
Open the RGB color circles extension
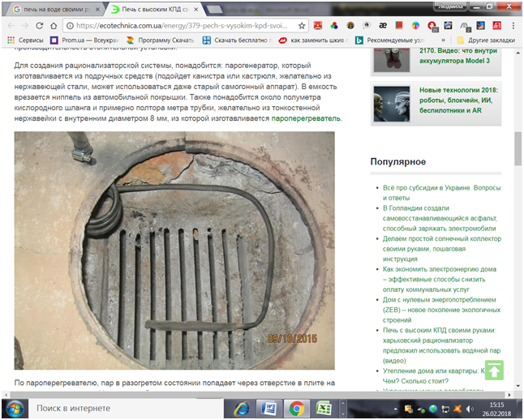click(334, 25)
